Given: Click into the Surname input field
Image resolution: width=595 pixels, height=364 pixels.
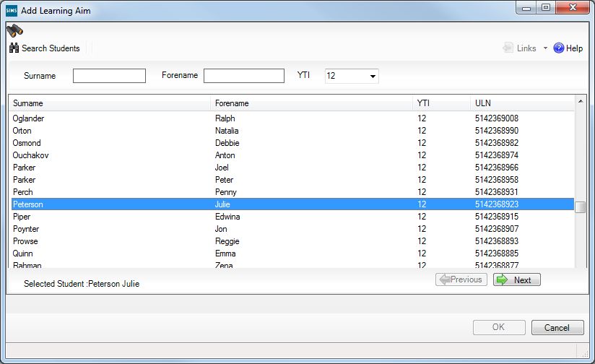Looking at the screenshot, I should coord(109,76).
